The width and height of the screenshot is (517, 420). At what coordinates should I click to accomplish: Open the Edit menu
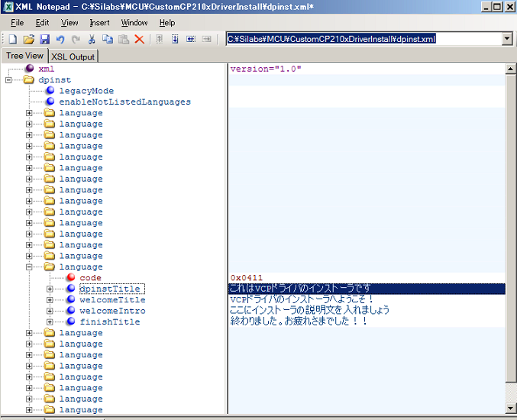click(42, 23)
